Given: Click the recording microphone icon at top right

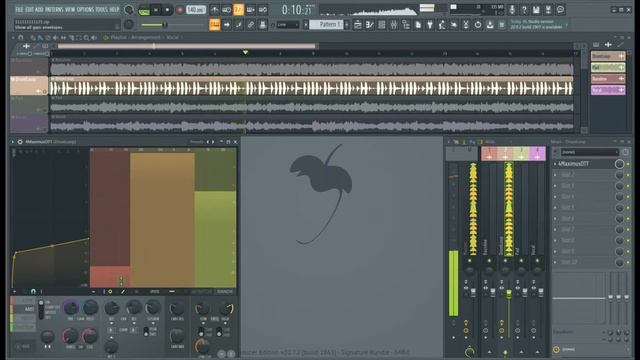Looking at the screenshot, I should [x=512, y=9].
